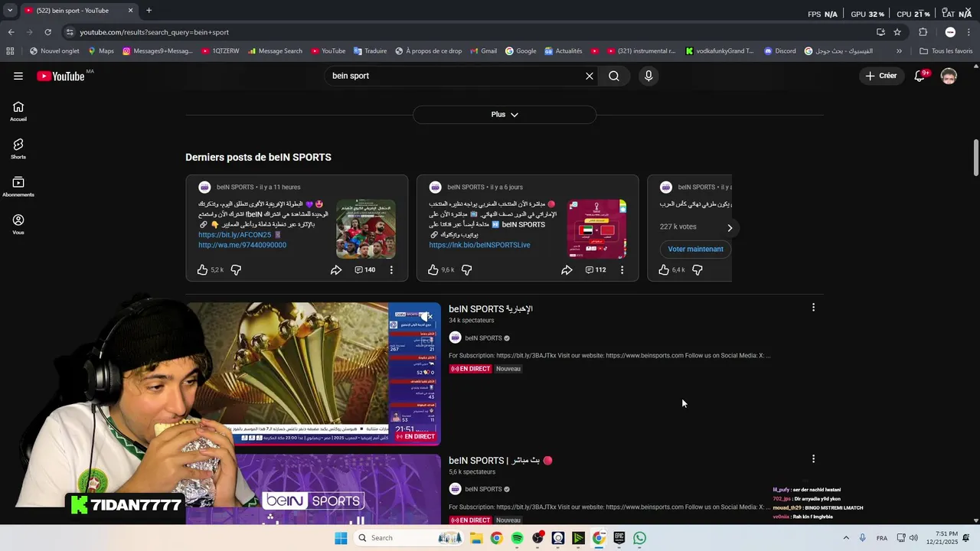Open the Discord bookmark

[779, 51]
